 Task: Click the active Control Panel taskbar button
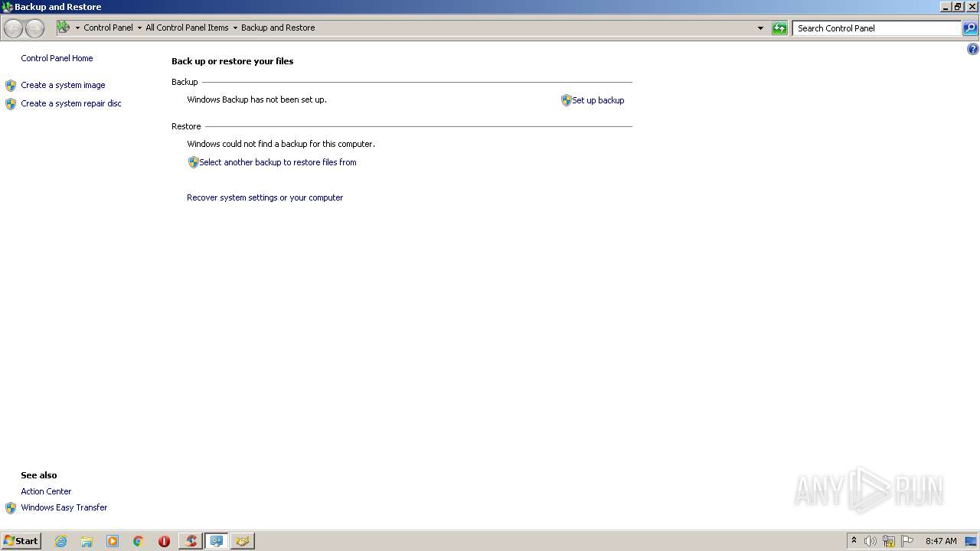click(217, 541)
